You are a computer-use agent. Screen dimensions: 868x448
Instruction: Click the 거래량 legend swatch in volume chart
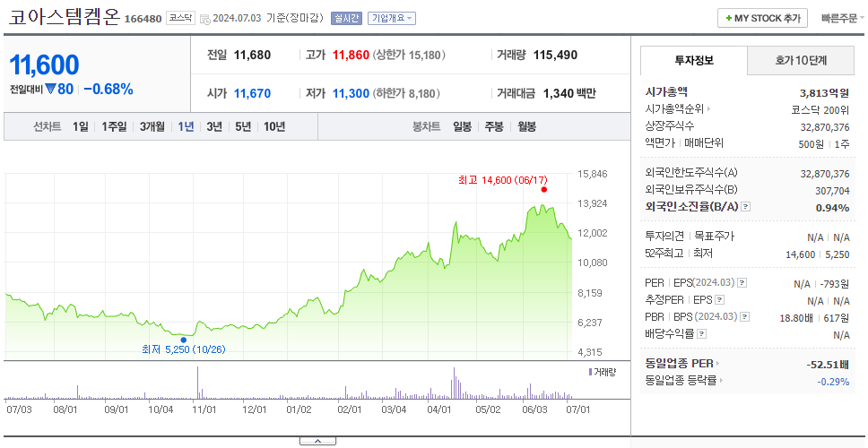(590, 372)
